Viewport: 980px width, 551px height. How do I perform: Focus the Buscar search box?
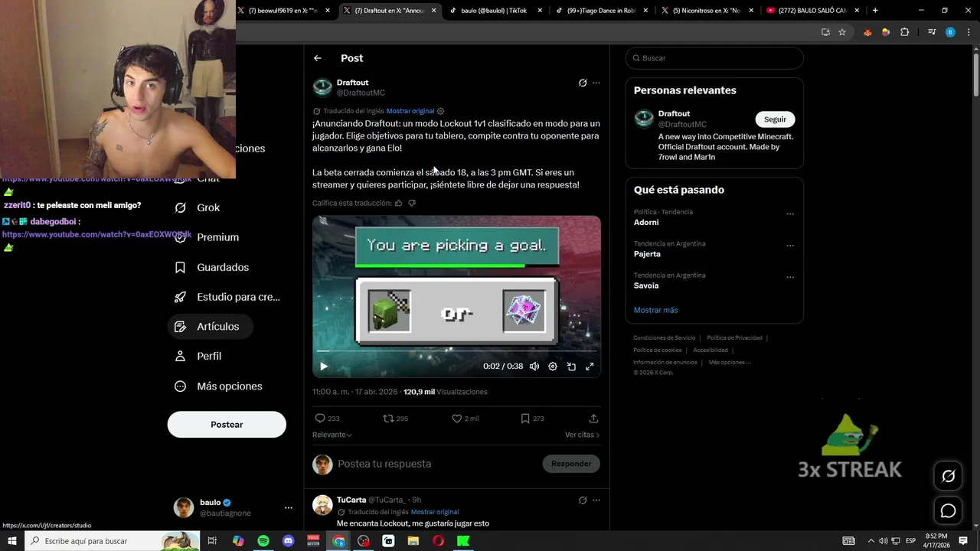point(714,58)
